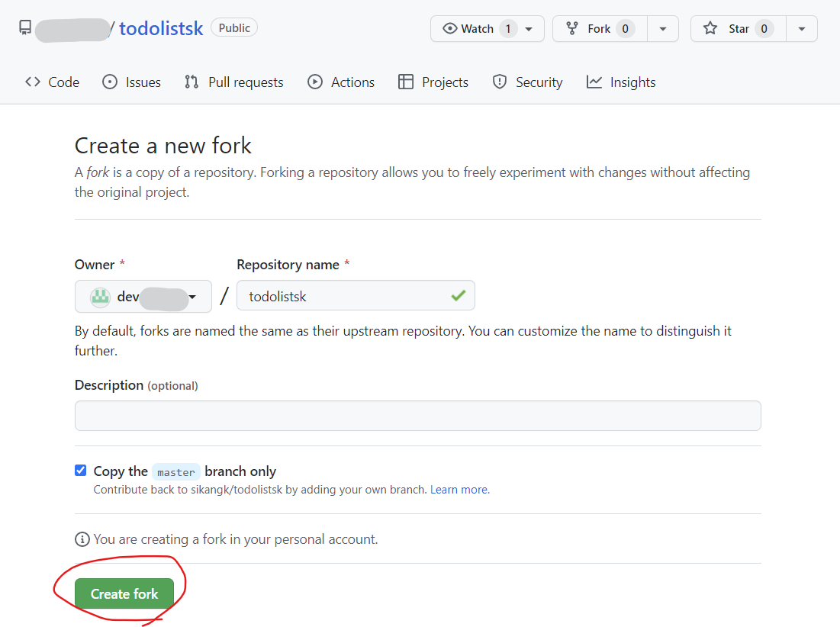Click the Insights graph icon
Image resolution: width=840 pixels, height=627 pixels.
click(594, 82)
